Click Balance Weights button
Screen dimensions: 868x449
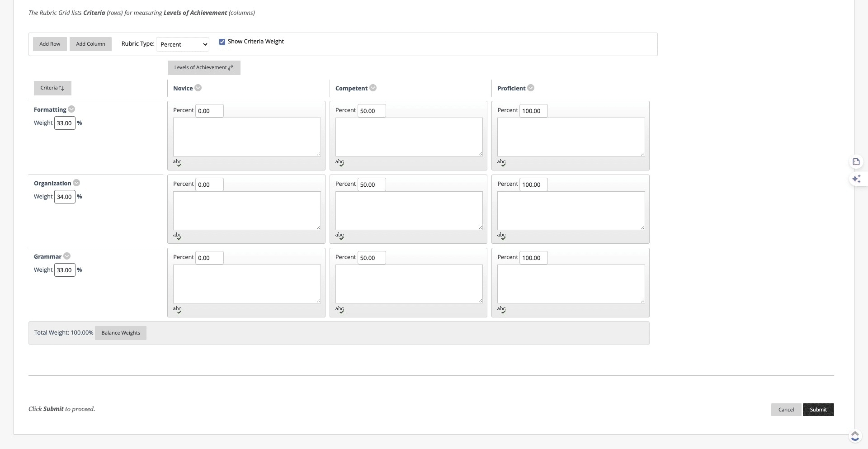tap(121, 333)
